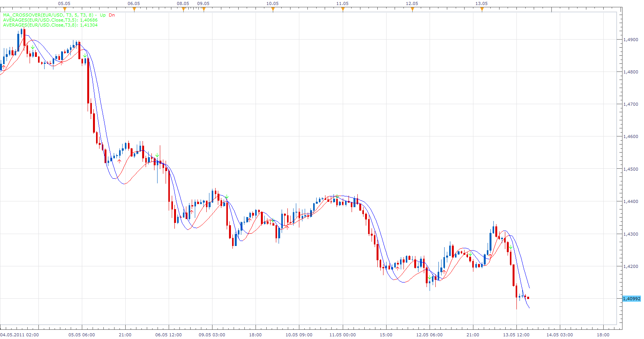Screen dimensions: 644x339
Task: Click the "13.05 12:00" time axis label
Action: pyautogui.click(x=516, y=335)
